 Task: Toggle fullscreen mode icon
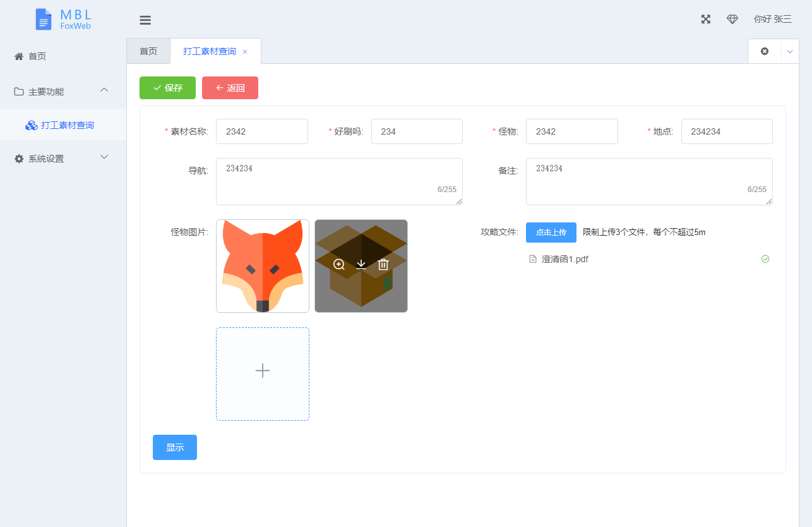pos(706,19)
